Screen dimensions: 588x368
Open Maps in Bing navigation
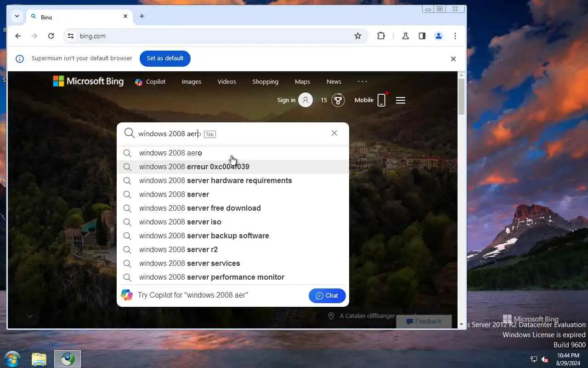(x=302, y=82)
